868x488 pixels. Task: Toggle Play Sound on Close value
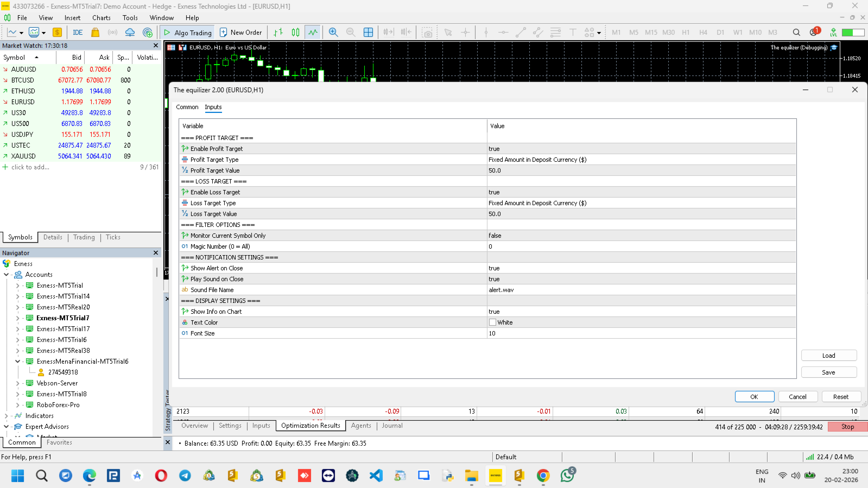coord(642,279)
